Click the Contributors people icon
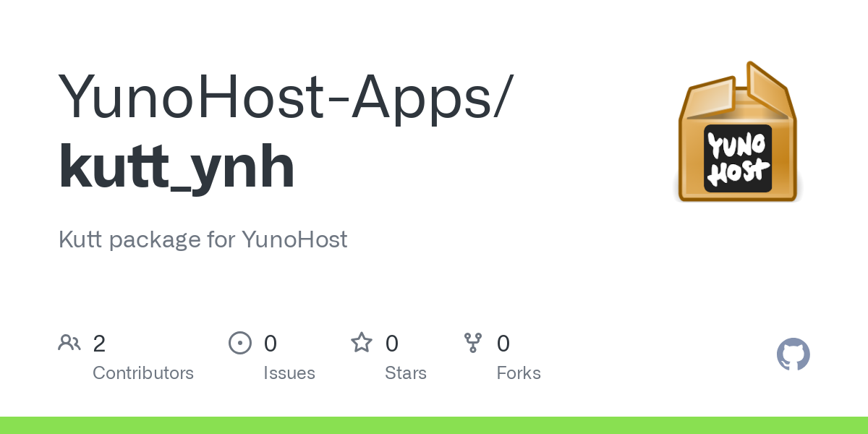The width and height of the screenshot is (868, 434). tap(69, 343)
